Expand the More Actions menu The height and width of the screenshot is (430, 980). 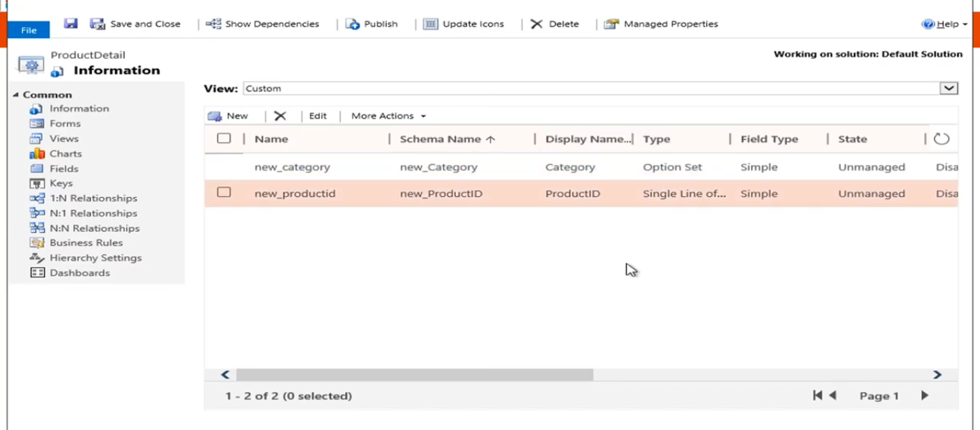[x=387, y=115]
